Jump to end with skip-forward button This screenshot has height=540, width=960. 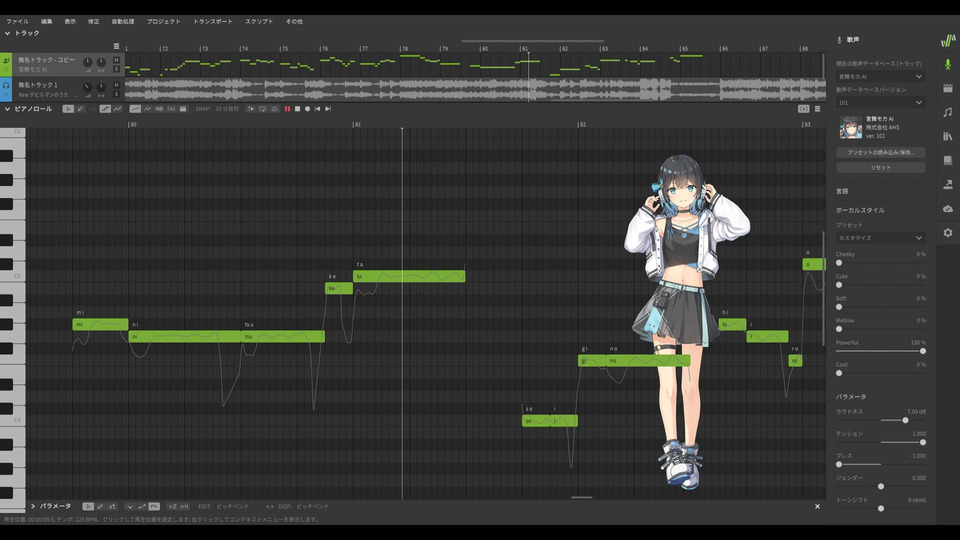click(328, 109)
